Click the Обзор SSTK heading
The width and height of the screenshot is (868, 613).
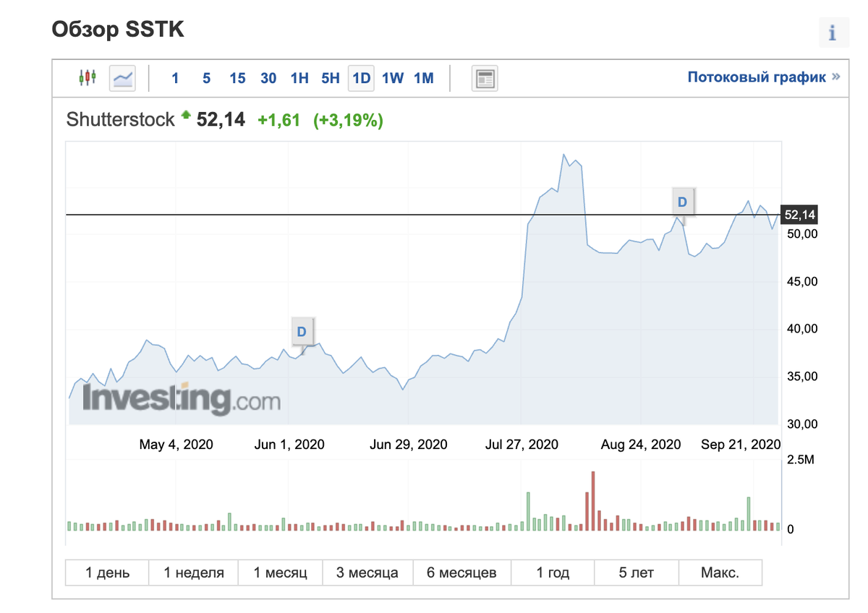coord(117,29)
